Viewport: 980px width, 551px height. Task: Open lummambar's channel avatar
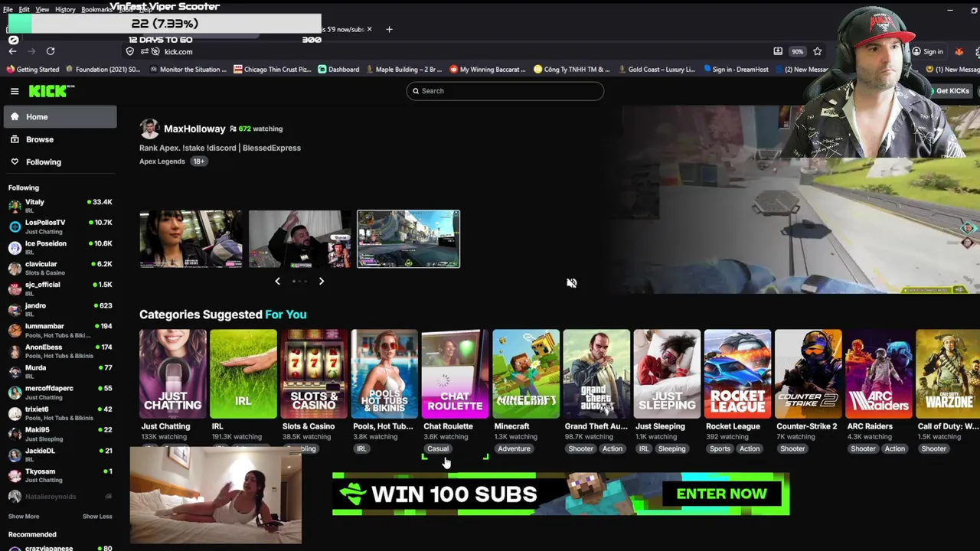[x=15, y=330]
